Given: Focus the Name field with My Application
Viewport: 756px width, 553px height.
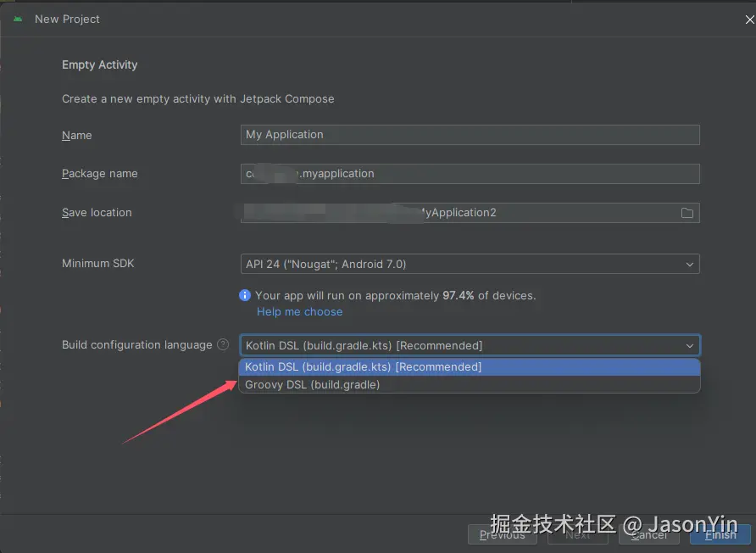Looking at the screenshot, I should click(470, 135).
